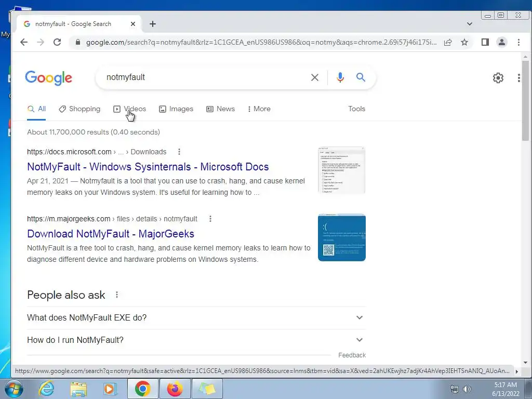The width and height of the screenshot is (532, 399).
Task: Open Chrome side panel icon
Action: click(485, 42)
